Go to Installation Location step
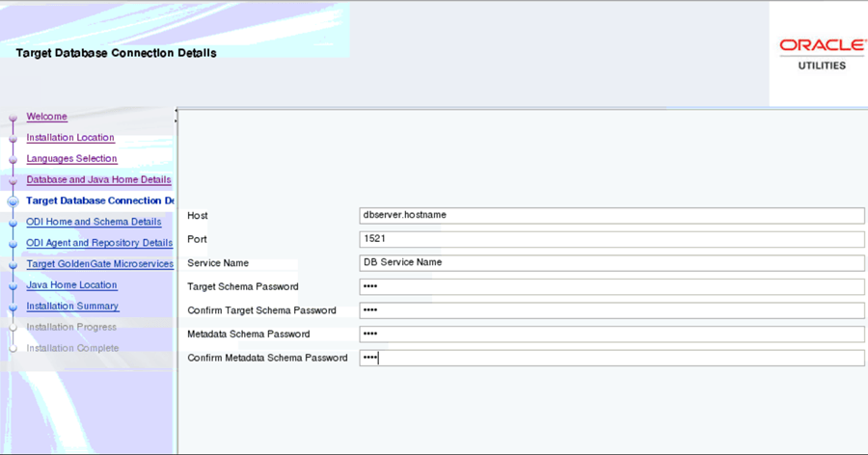This screenshot has height=455, width=868. 70,137
